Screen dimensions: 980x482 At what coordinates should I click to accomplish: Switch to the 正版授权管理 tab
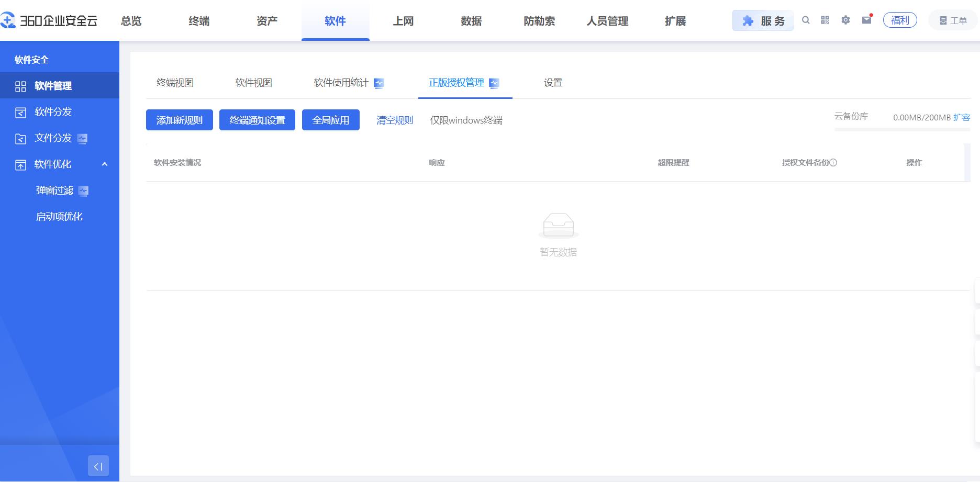[456, 83]
